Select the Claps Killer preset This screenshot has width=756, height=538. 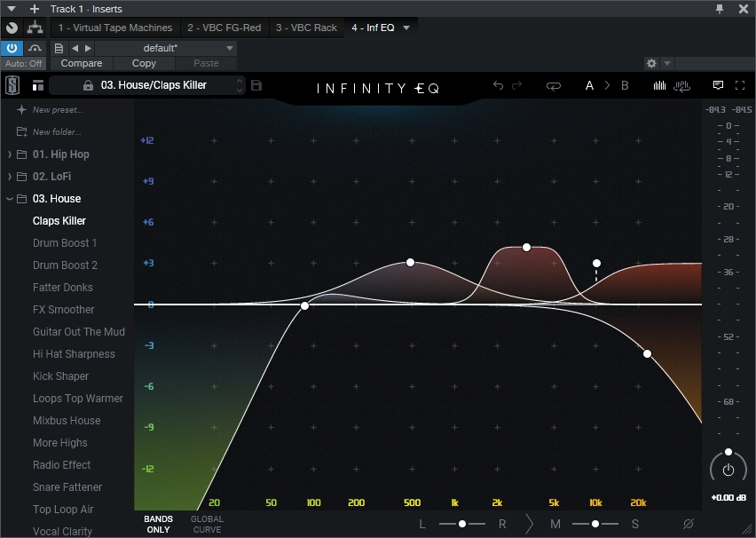(x=59, y=221)
